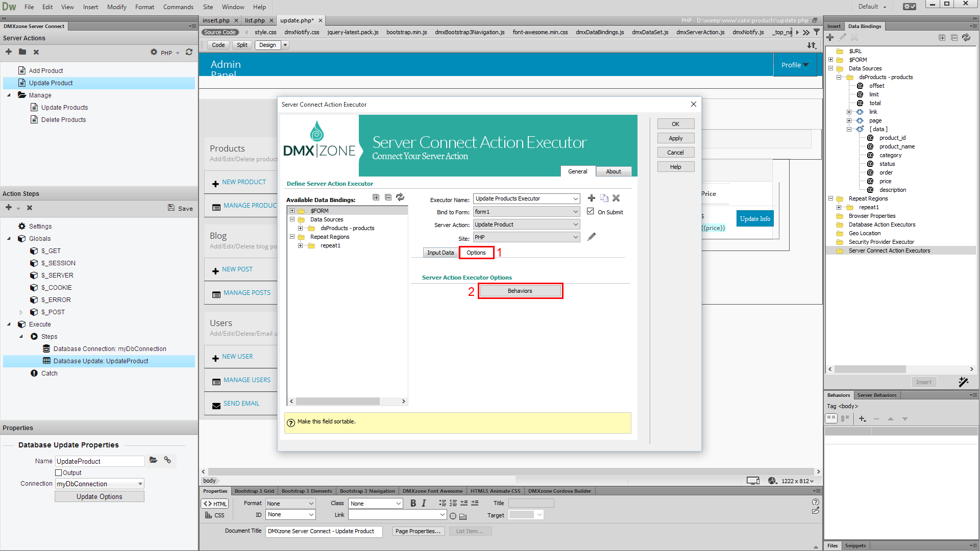Open the File menu
This screenshot has width=980, height=551.
click(29, 7)
